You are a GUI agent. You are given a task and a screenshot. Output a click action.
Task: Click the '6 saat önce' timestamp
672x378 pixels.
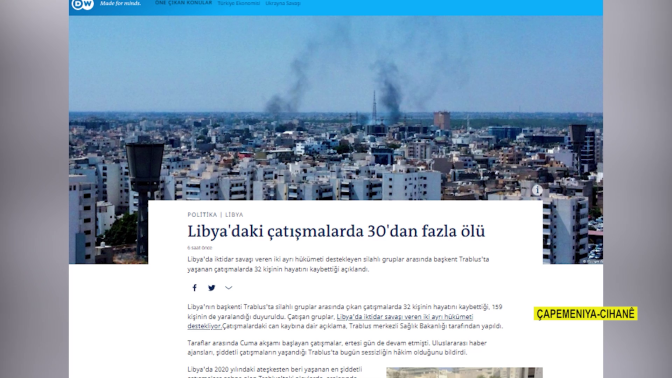(x=200, y=248)
